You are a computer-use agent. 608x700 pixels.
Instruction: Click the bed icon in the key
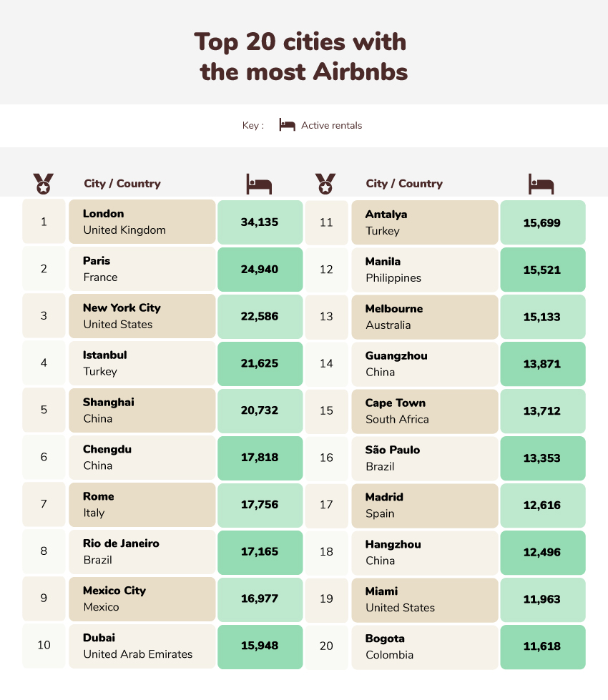[287, 125]
